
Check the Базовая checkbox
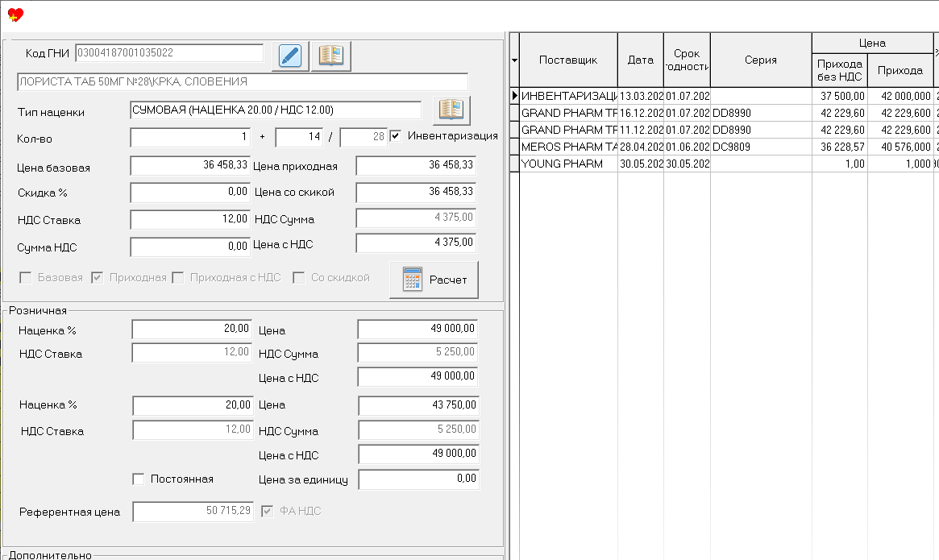coord(26,277)
